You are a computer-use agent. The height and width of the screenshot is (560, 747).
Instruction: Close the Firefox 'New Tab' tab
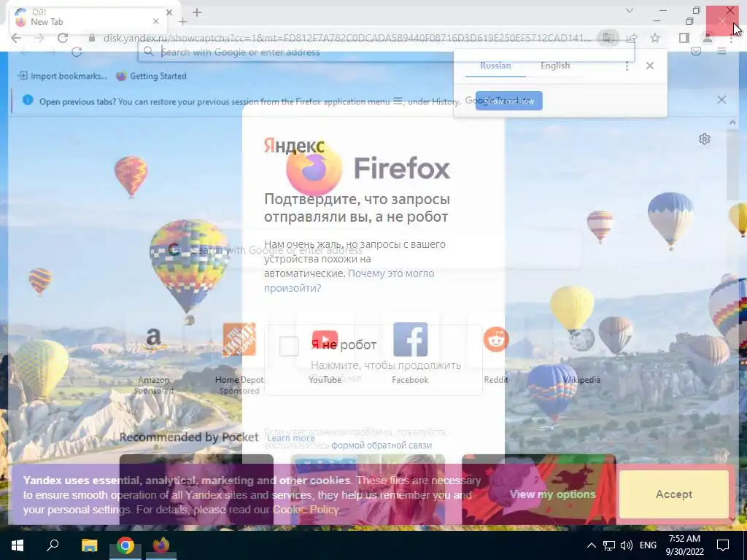pos(156,21)
